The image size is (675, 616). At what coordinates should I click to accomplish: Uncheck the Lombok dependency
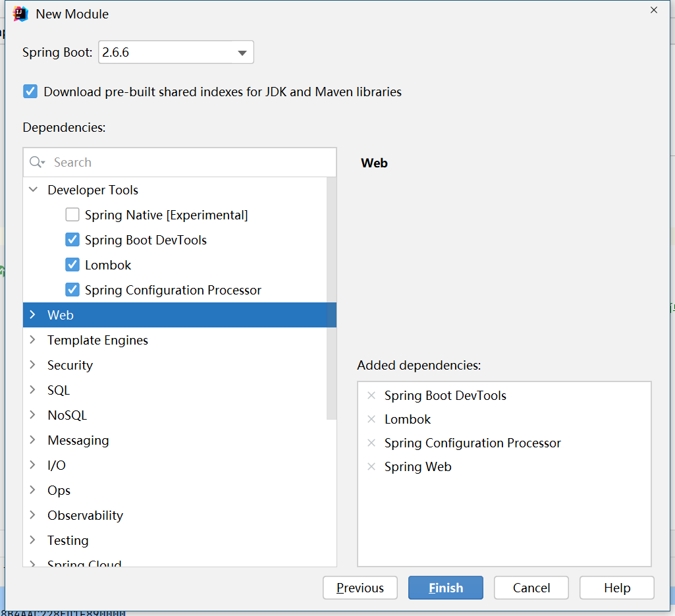click(72, 265)
